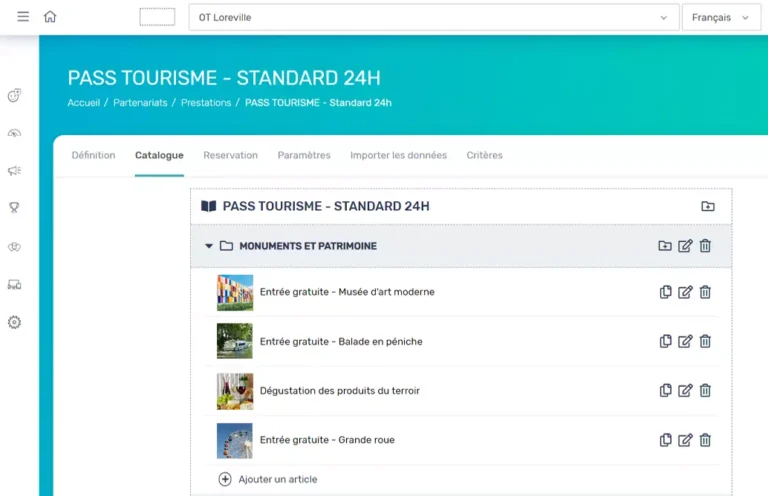Click the folder icon beside Monuments et Patrimoine

tap(226, 246)
